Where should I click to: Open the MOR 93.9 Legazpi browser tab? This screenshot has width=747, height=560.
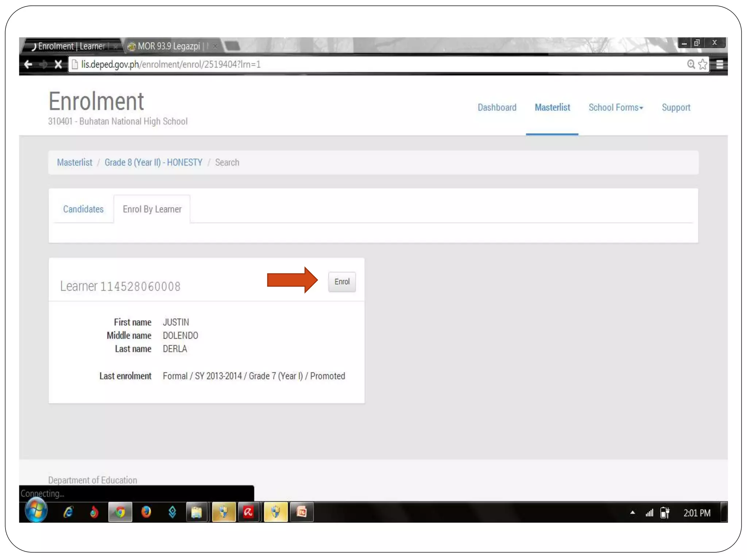coord(169,46)
